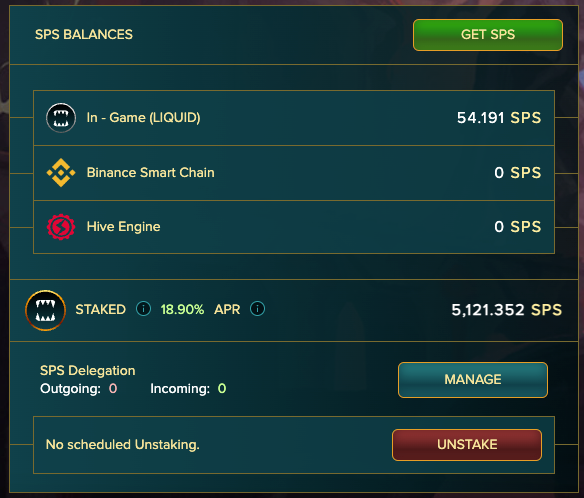Select the Hive Engine row label
The width and height of the screenshot is (584, 498).
(123, 226)
